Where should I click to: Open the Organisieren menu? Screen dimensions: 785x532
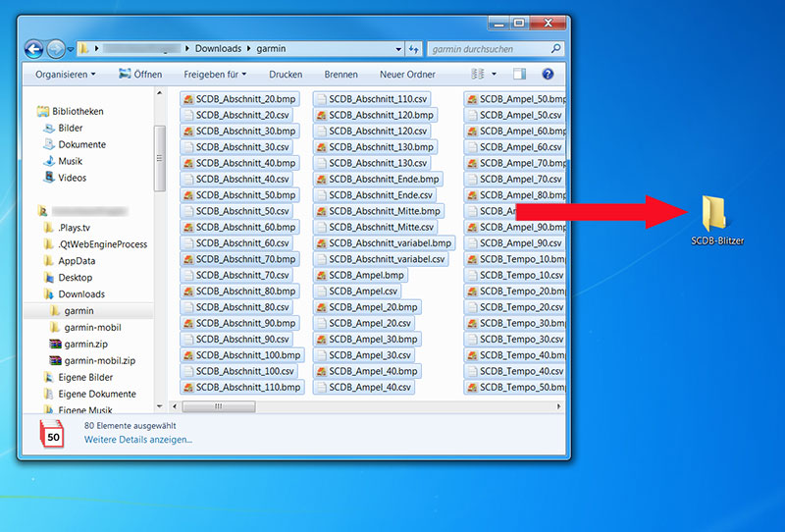[x=65, y=74]
